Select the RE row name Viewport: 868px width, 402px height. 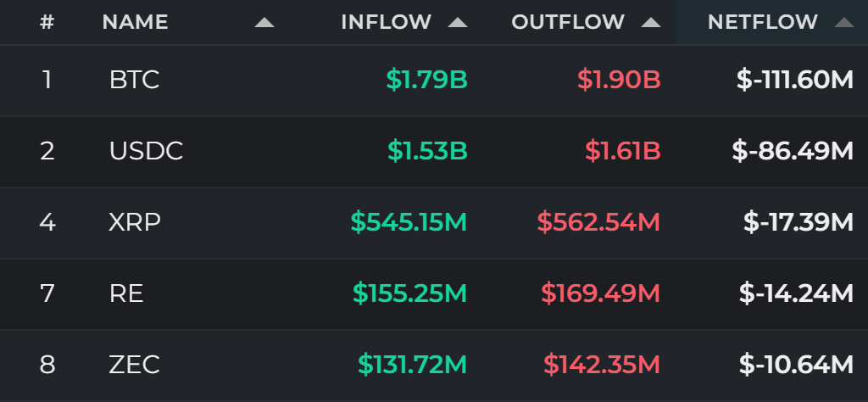127,293
